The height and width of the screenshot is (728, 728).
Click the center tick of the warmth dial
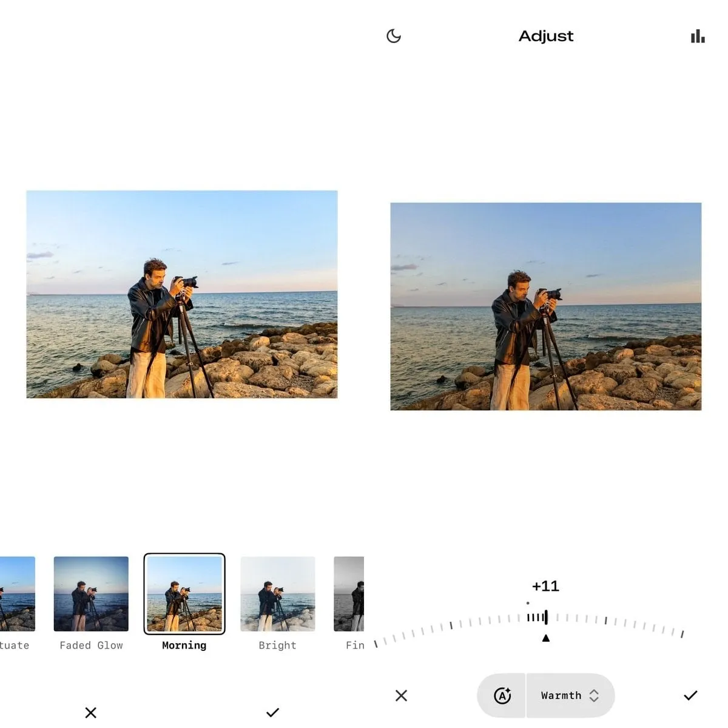545,617
